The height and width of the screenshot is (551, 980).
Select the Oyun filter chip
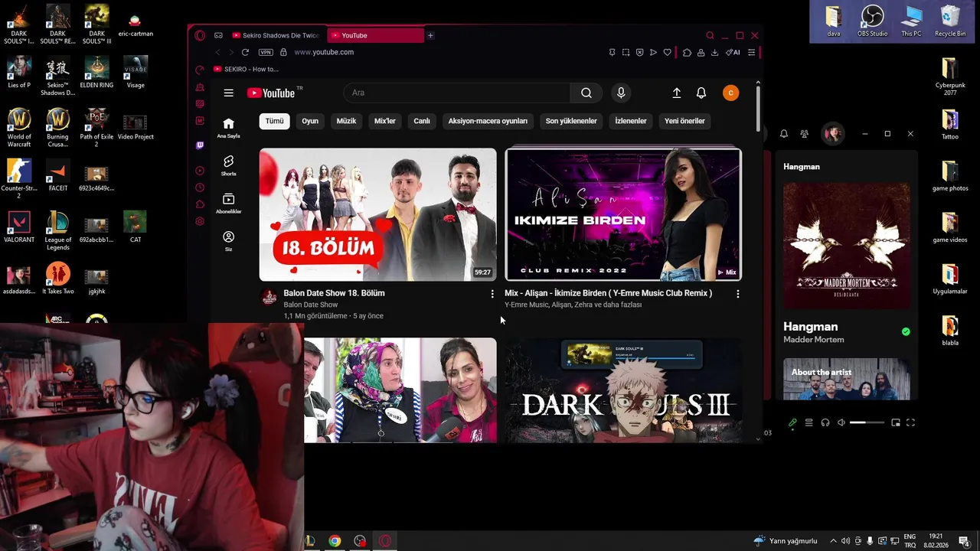310,121
